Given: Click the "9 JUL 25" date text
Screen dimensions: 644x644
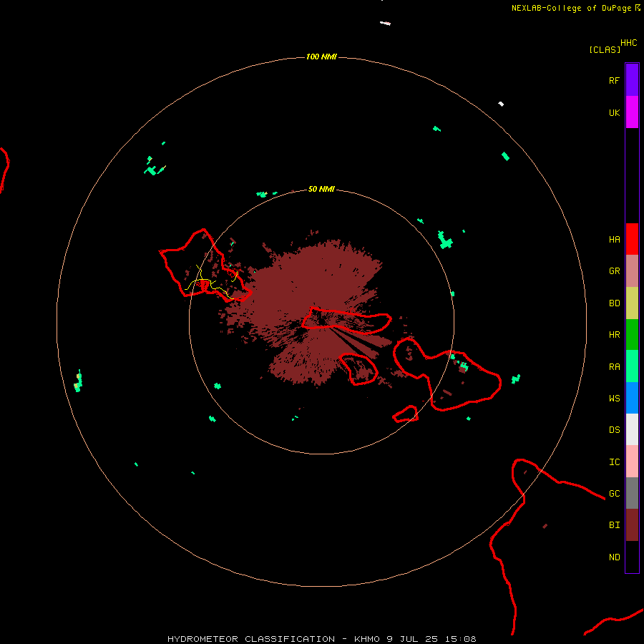Looking at the screenshot, I should [x=413, y=639].
